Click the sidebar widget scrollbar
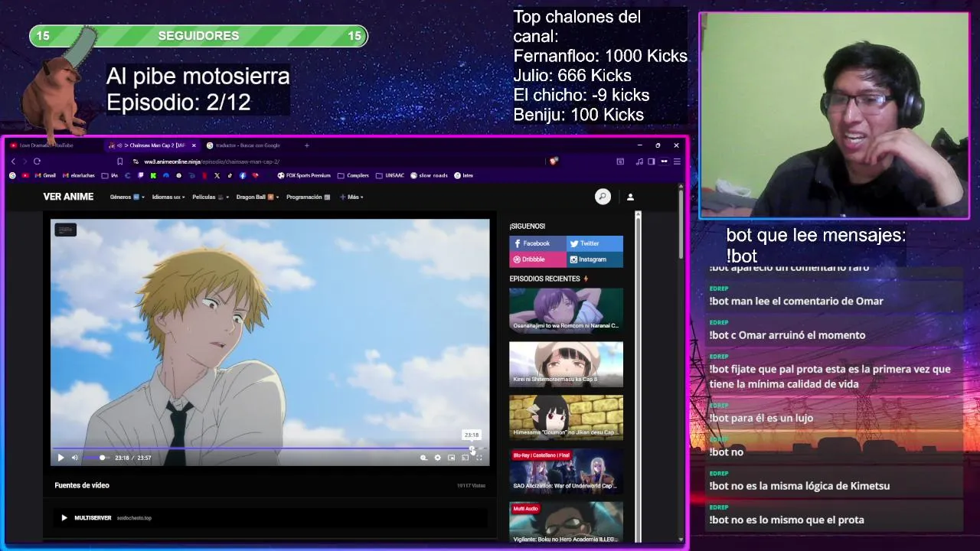This screenshot has width=980, height=551. click(638, 375)
